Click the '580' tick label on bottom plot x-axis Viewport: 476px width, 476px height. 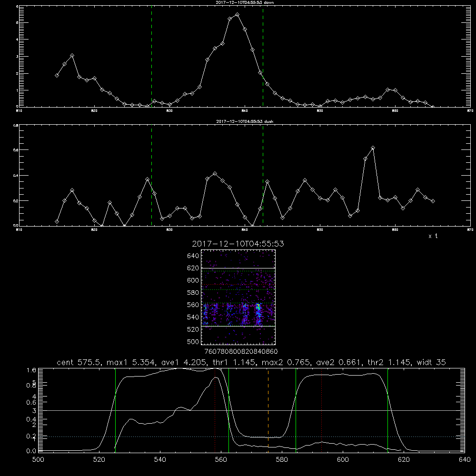point(282,459)
